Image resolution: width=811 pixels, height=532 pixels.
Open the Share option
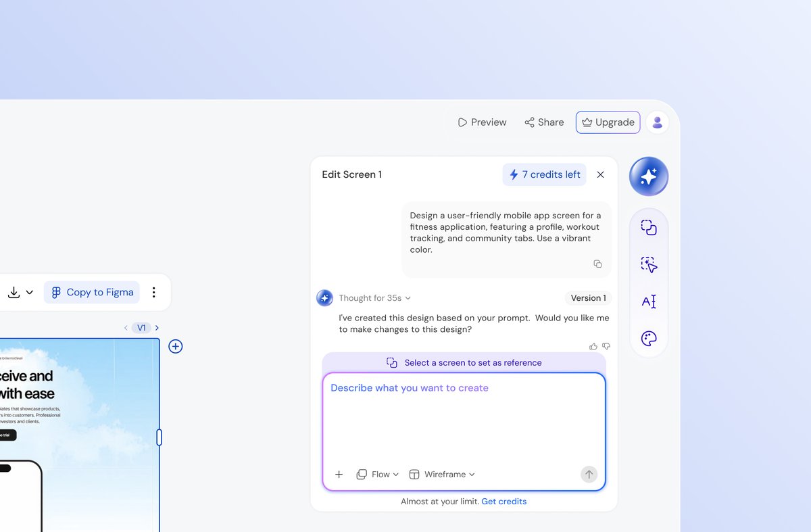tap(544, 122)
